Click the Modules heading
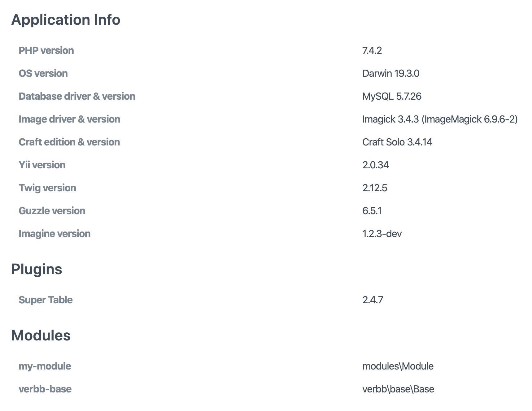Screen dimensions: 532x411 [41, 335]
